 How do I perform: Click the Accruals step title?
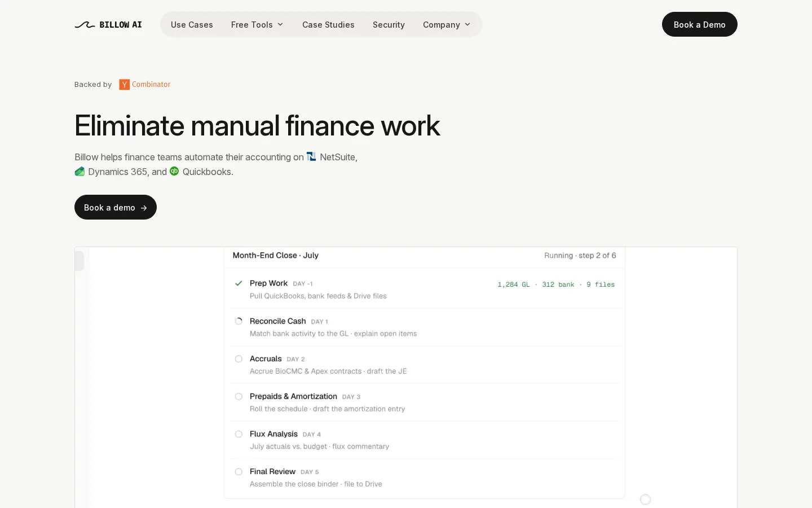click(x=266, y=359)
